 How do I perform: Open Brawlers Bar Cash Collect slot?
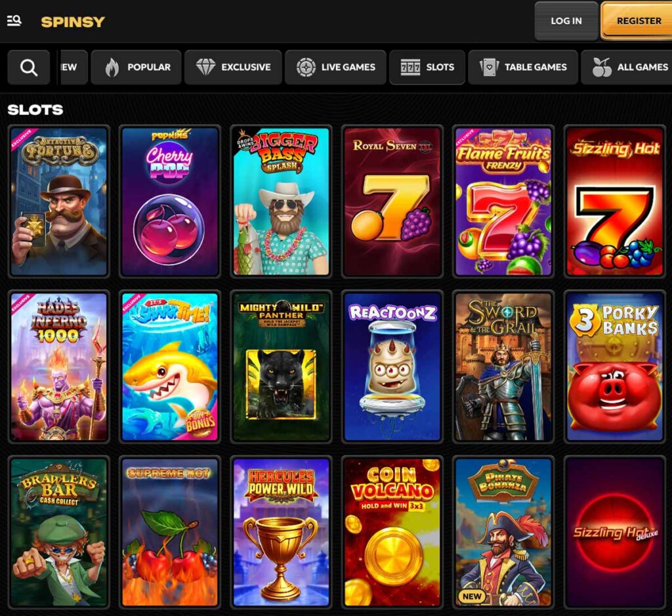(x=59, y=532)
